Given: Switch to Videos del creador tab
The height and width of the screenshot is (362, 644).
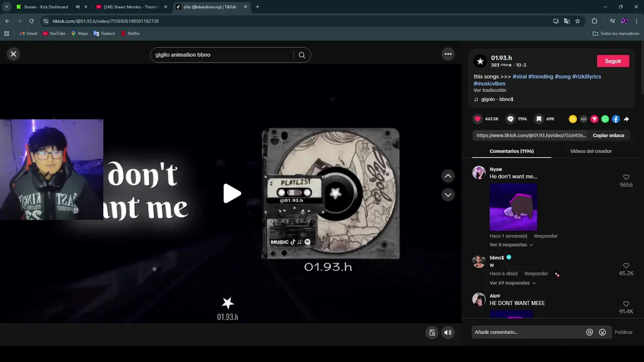Looking at the screenshot, I should 591,151.
